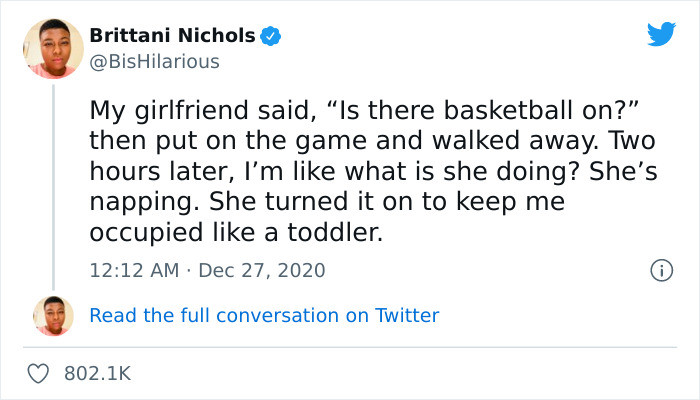Click the Twitter bird logo
The width and height of the screenshot is (700, 400).
[x=661, y=34]
